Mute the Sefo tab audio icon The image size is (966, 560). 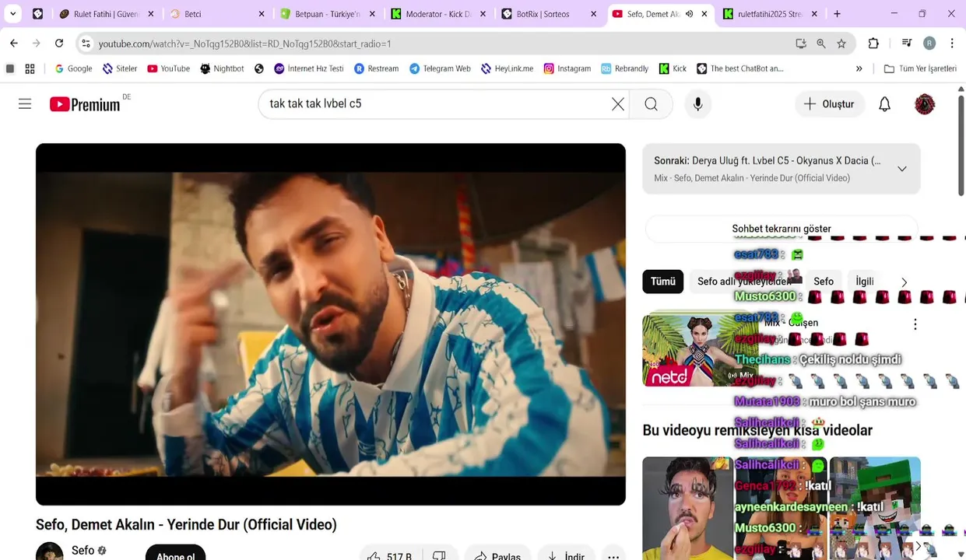point(689,14)
